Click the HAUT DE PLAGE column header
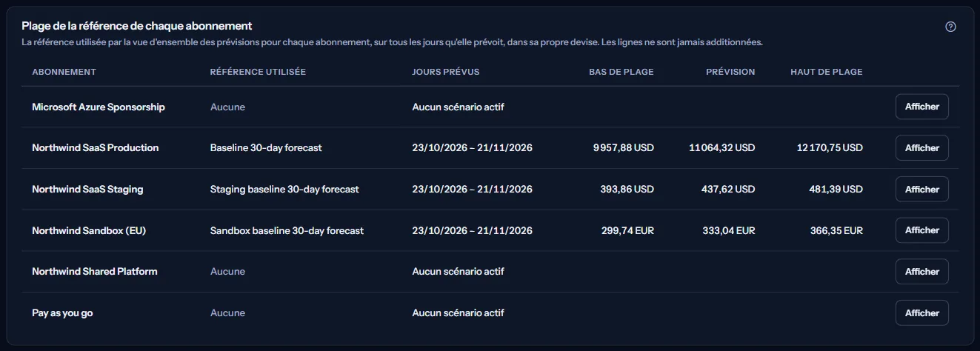 pyautogui.click(x=827, y=72)
